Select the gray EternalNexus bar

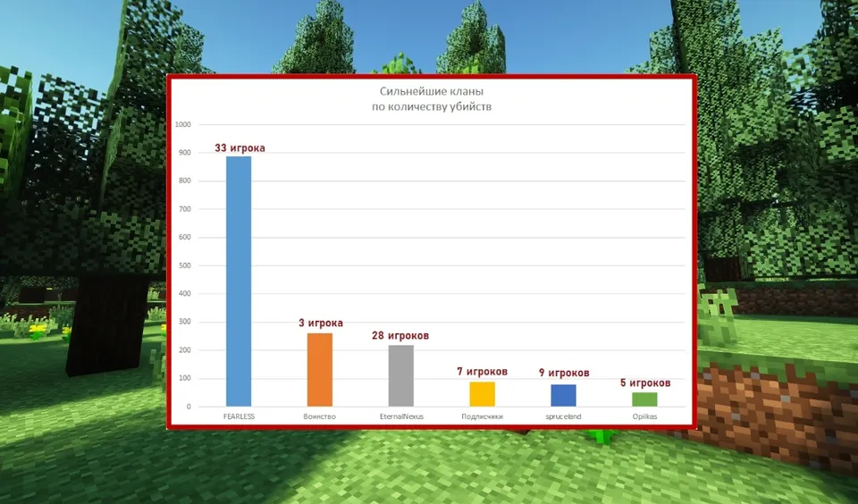coord(401,376)
